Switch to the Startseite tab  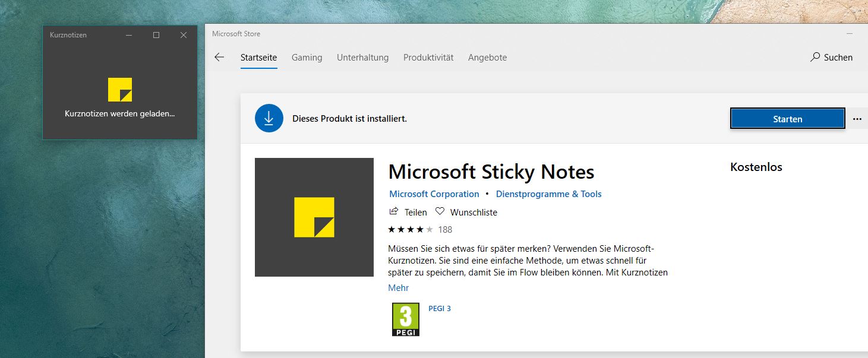click(x=258, y=58)
